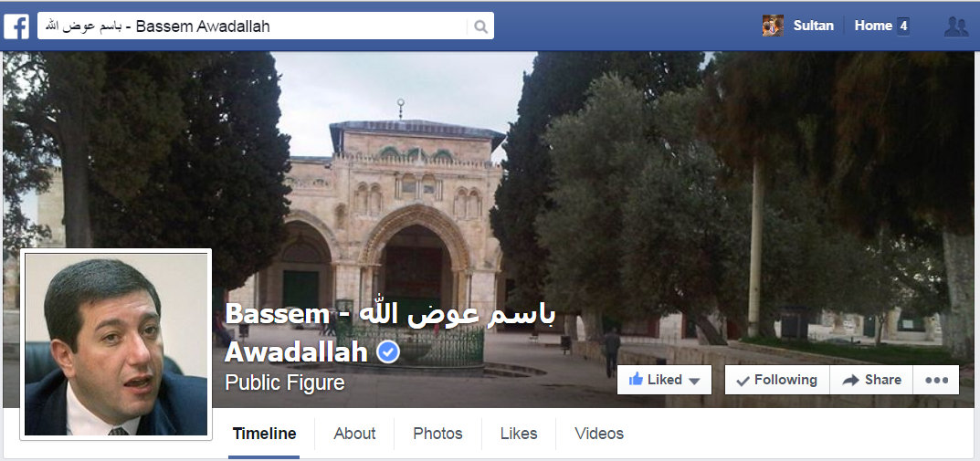This screenshot has width=980, height=461.
Task: Open Sultan's profile name link
Action: coord(813,26)
